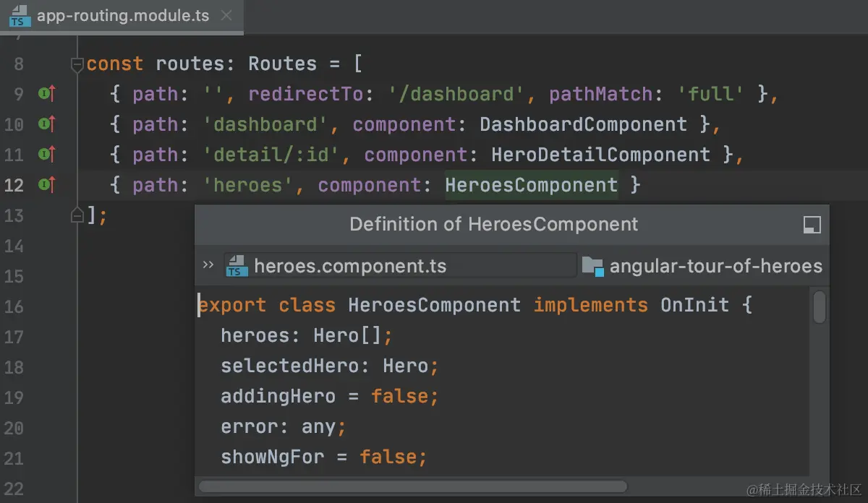Click the selectedHero property in the popup

click(290, 366)
